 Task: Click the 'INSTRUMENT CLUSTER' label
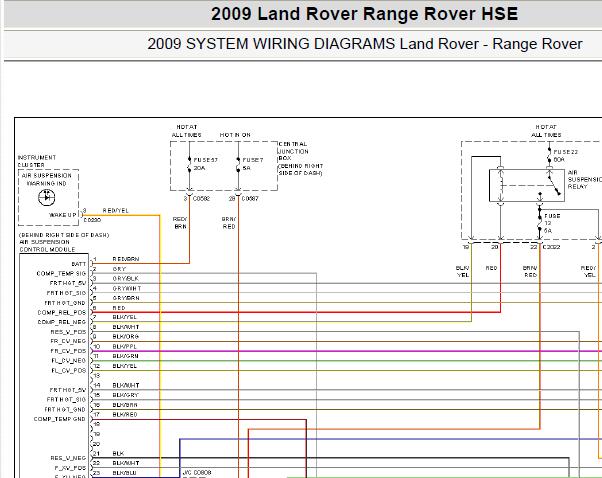pyautogui.click(x=36, y=161)
